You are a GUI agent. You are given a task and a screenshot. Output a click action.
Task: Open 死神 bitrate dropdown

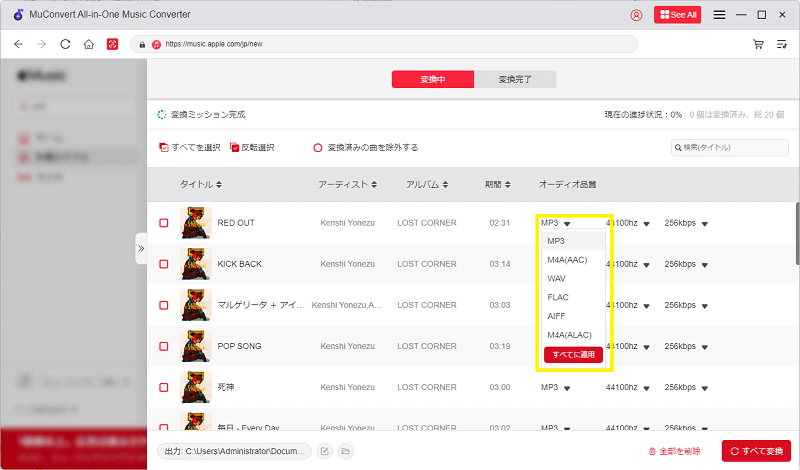(x=686, y=387)
